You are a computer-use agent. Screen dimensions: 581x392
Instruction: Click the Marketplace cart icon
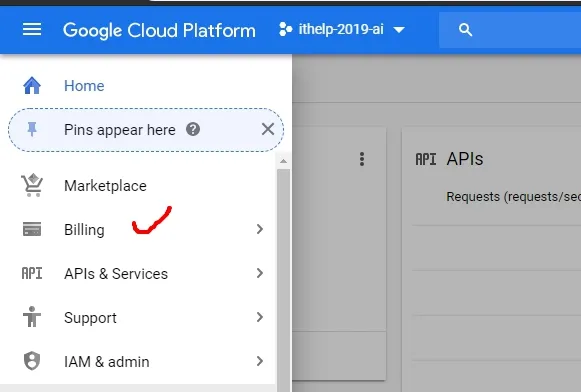tap(32, 185)
